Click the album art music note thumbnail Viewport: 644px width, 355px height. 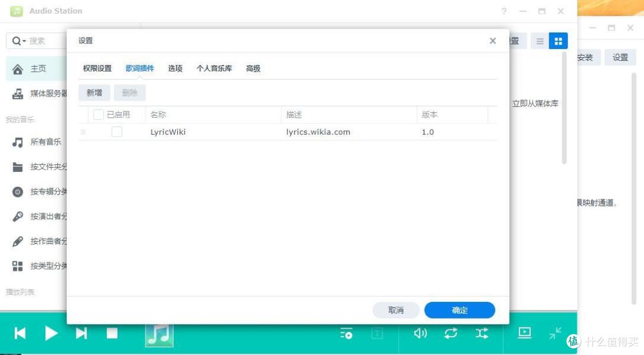tap(159, 335)
